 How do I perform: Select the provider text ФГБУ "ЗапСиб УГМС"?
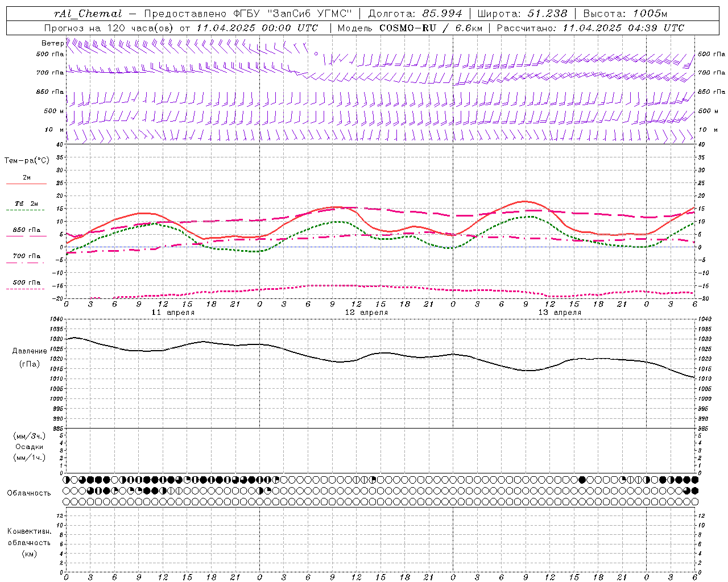coord(292,14)
